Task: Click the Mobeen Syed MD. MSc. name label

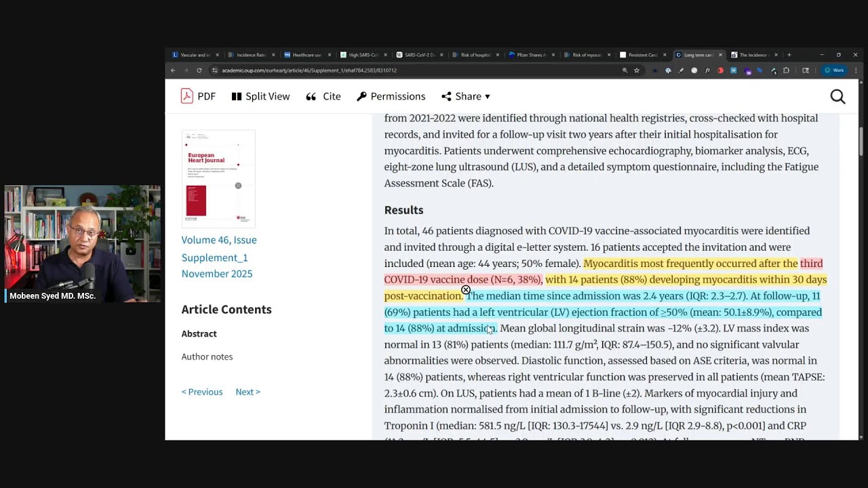Action: 52,296
